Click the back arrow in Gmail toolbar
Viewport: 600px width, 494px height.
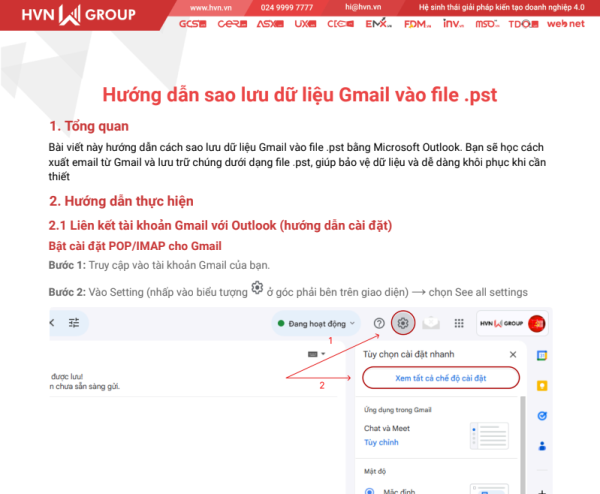52,323
